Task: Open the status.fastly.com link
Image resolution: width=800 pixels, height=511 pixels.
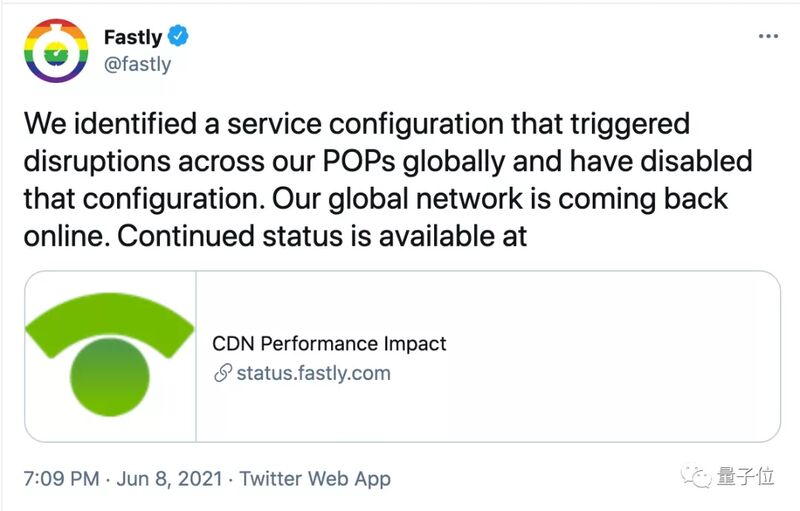Action: (313, 373)
